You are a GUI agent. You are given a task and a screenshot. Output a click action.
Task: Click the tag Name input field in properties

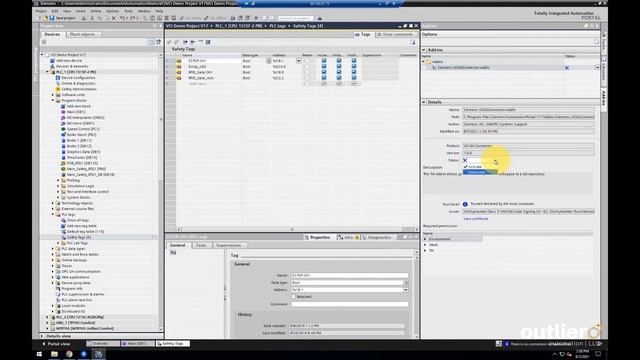pyautogui.click(x=349, y=275)
